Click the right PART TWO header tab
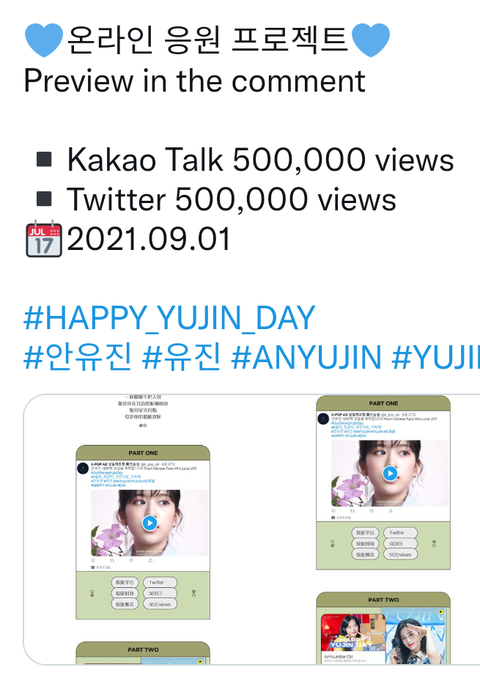This screenshot has height=681, width=480. click(383, 600)
